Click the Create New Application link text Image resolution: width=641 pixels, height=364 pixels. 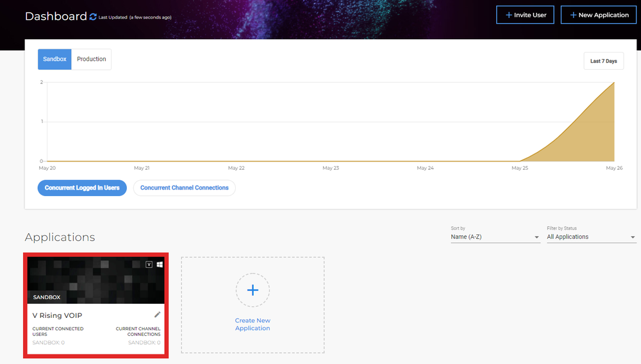pos(253,324)
